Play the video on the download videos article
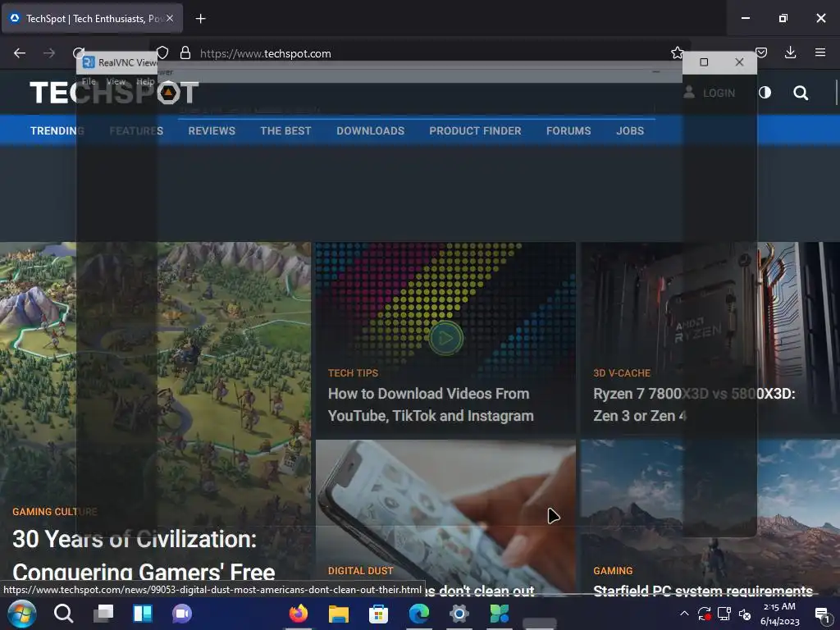Viewport: 840px width, 630px height. pos(445,338)
